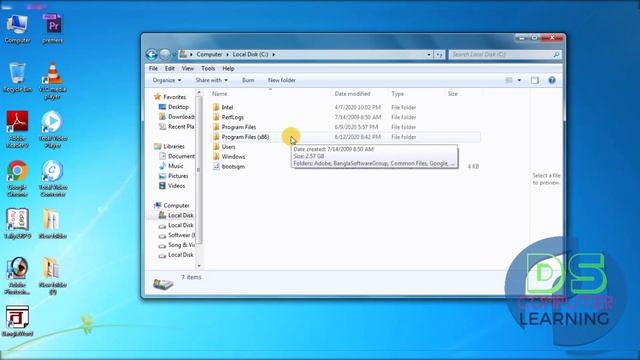Launch the Premiere shortcut on the desktop
The image size is (640, 360).
[53, 29]
